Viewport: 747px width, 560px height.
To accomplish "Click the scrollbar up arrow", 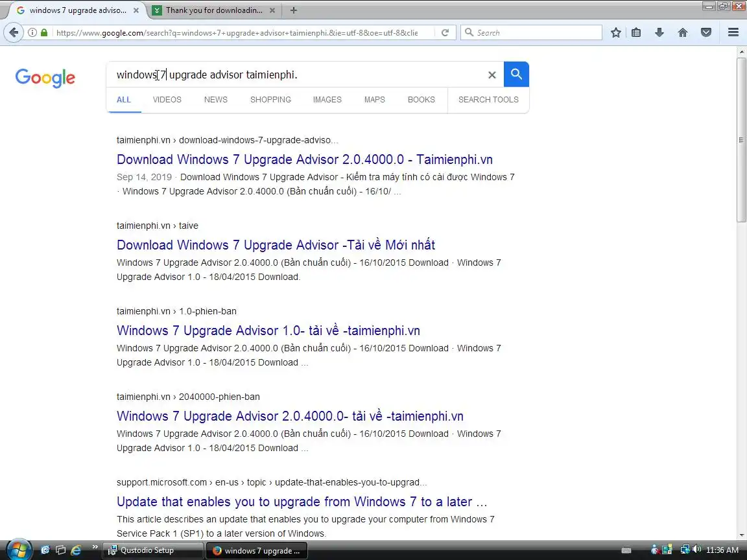I will [741, 51].
